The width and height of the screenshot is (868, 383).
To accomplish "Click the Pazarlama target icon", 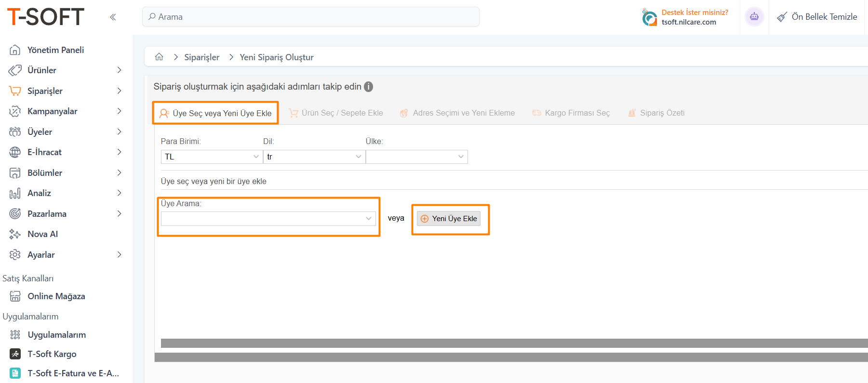I will point(15,213).
